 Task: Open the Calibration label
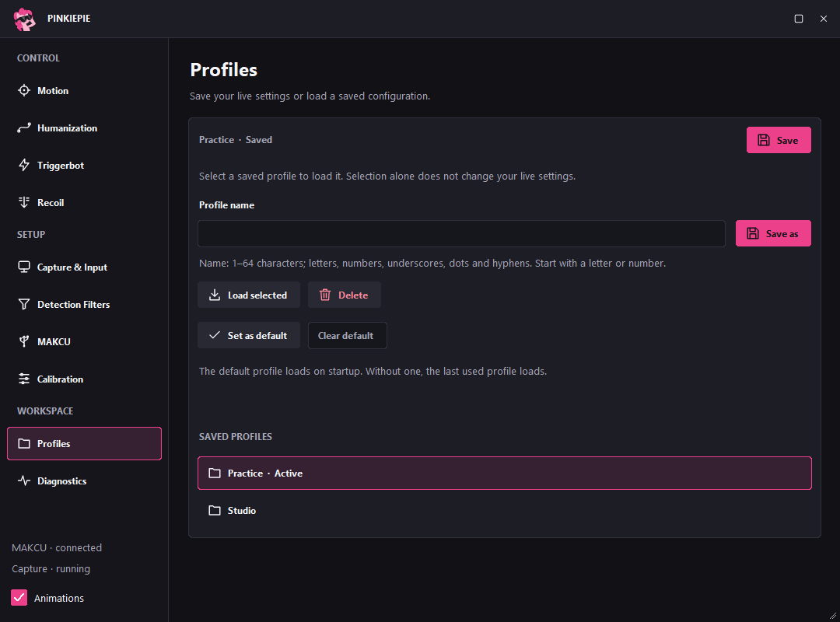click(x=60, y=379)
